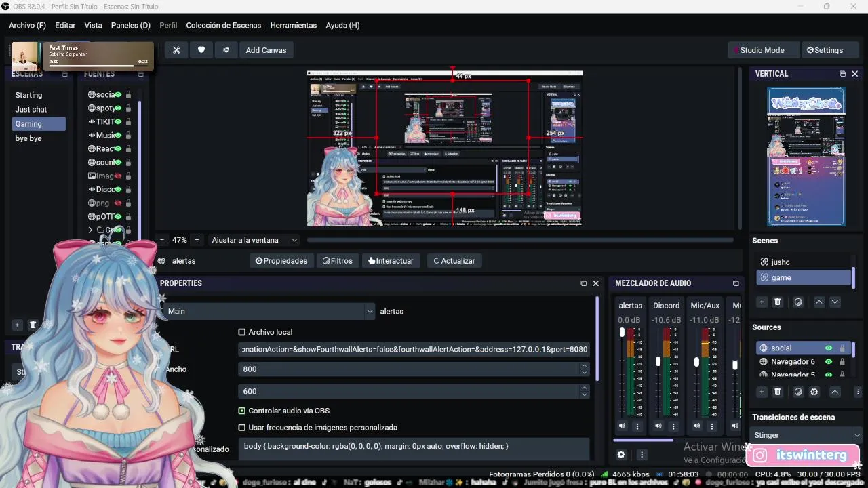This screenshot has width=868, height=488.
Task: Close the Properties panel
Action: click(x=595, y=283)
